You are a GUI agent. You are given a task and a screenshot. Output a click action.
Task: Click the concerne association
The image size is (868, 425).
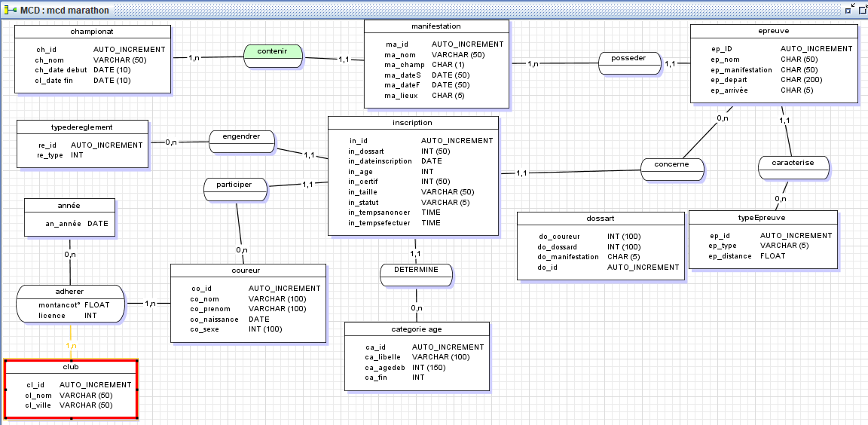tap(672, 164)
